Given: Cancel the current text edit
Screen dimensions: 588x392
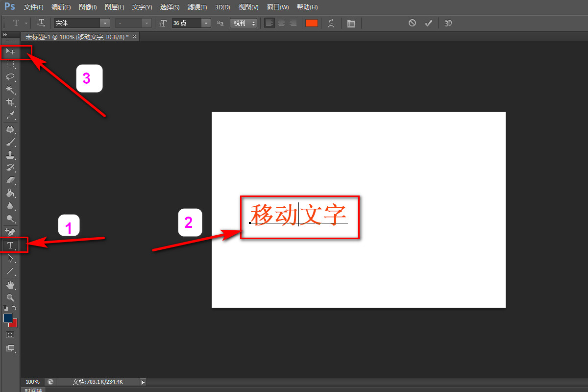Looking at the screenshot, I should [x=411, y=23].
